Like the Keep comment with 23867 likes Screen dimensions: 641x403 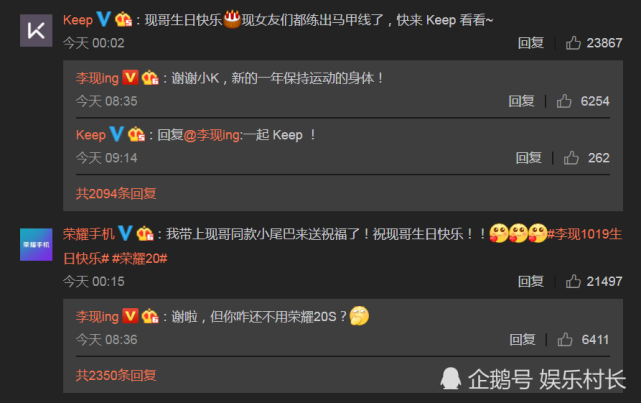573,43
